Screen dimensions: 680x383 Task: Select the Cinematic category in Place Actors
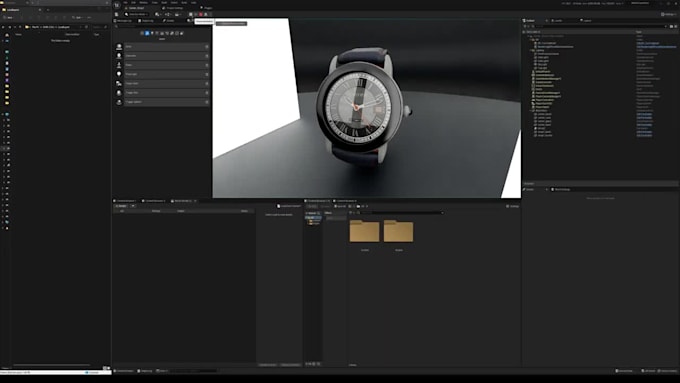point(162,33)
